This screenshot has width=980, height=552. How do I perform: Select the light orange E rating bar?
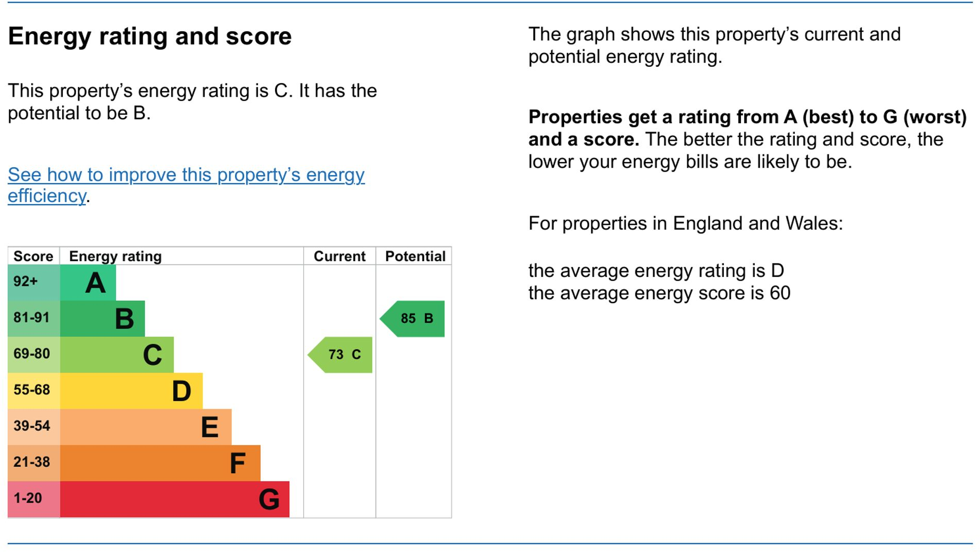[x=146, y=427]
